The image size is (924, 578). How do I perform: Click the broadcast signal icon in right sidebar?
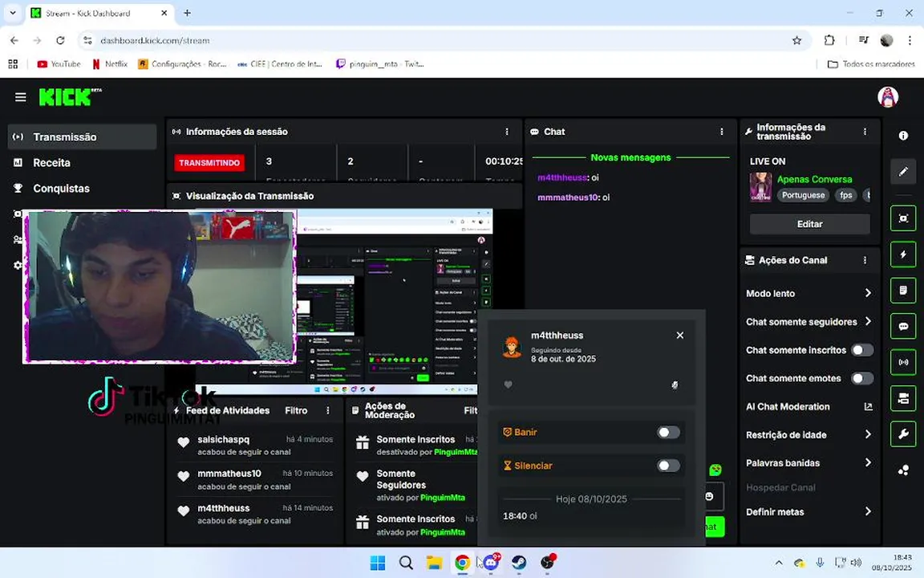(903, 363)
